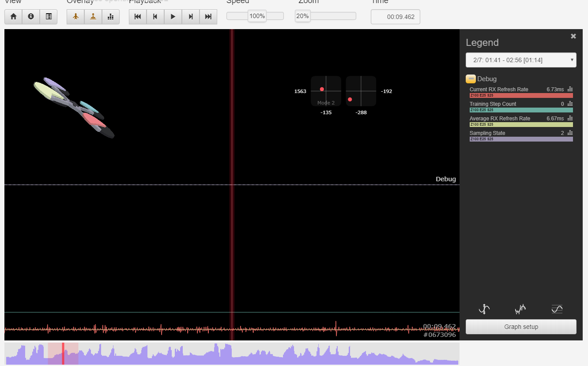Click the graph icon beside Training Step Count

pos(569,104)
